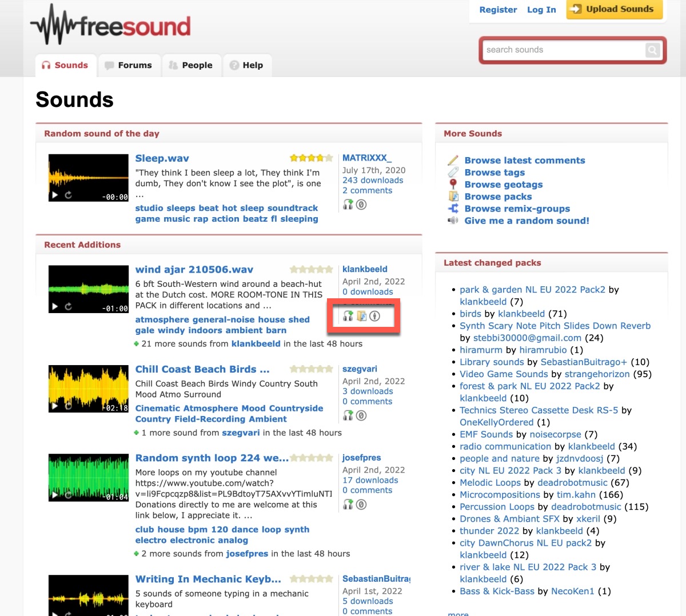Open the Microcompositions pack link
This screenshot has height=616, width=686.
pyautogui.click(x=500, y=495)
